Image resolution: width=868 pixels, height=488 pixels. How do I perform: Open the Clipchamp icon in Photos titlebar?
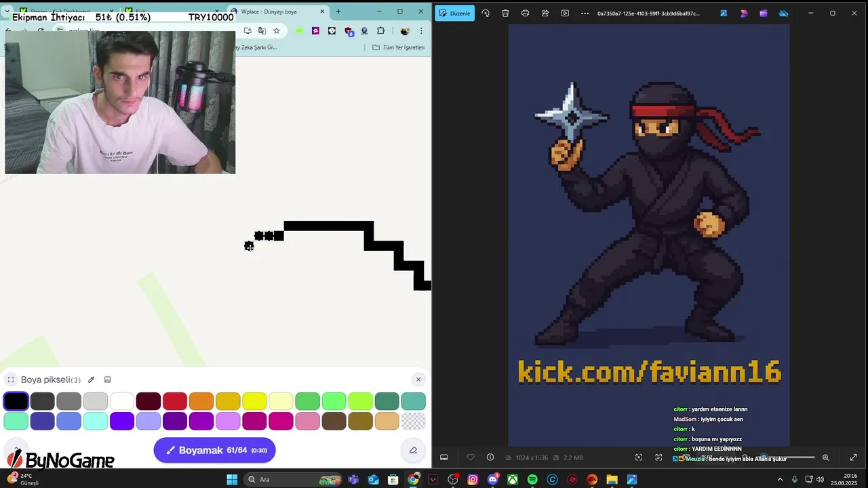click(x=764, y=13)
